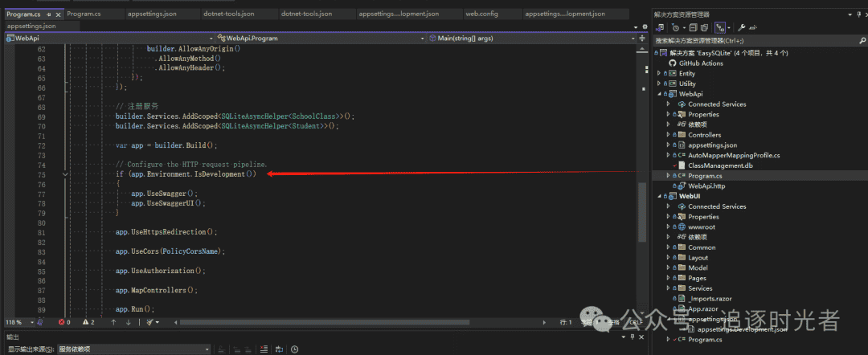Toggle pin on the Program.cs tab
The image size is (868, 355).
click(47, 14)
